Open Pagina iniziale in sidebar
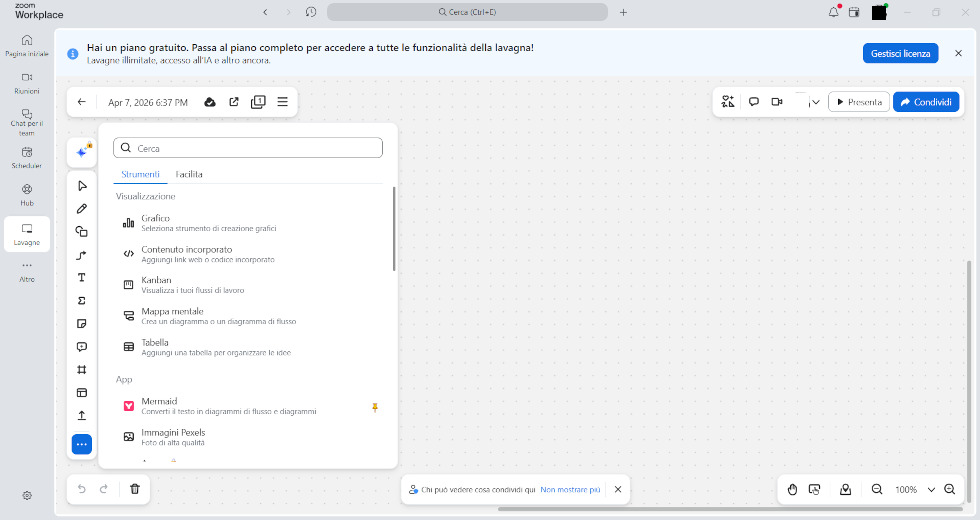The image size is (980, 520). click(27, 46)
